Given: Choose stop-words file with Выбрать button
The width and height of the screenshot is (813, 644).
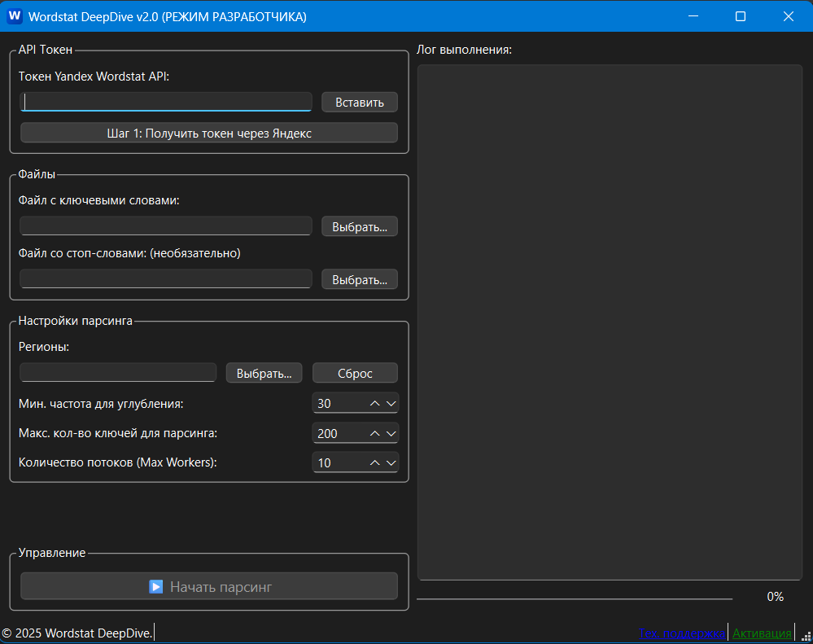Looking at the screenshot, I should coord(359,279).
